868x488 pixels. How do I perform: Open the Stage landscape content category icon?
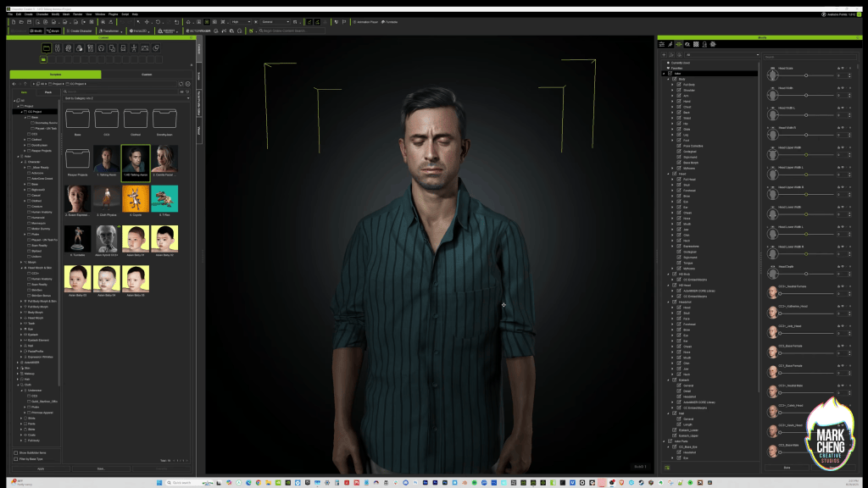coord(145,48)
